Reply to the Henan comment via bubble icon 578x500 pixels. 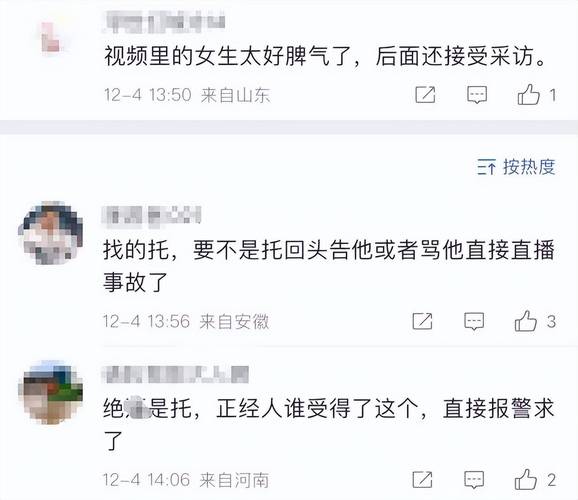pos(474,480)
